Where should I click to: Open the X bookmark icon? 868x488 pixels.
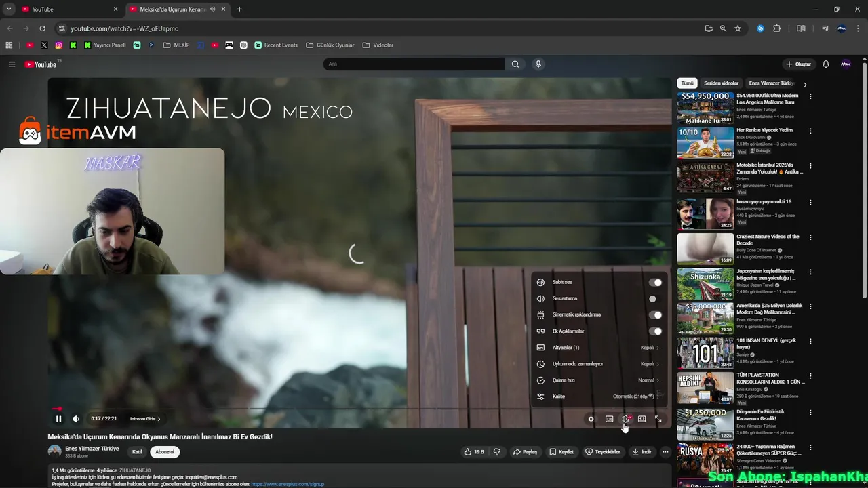44,45
